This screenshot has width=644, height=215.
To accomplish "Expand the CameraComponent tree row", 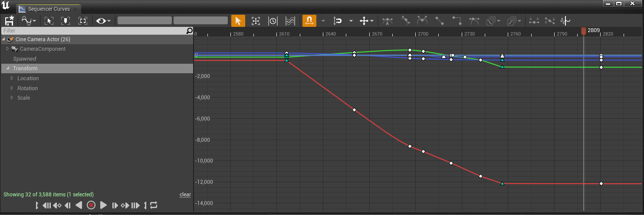I will [7, 49].
